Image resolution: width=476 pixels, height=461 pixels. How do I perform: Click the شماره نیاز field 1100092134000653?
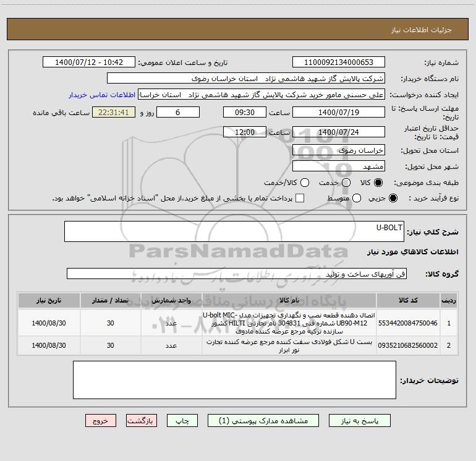(x=339, y=62)
